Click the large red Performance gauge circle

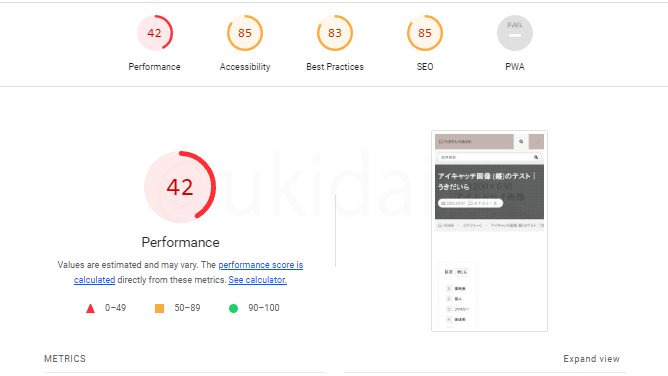pos(180,187)
